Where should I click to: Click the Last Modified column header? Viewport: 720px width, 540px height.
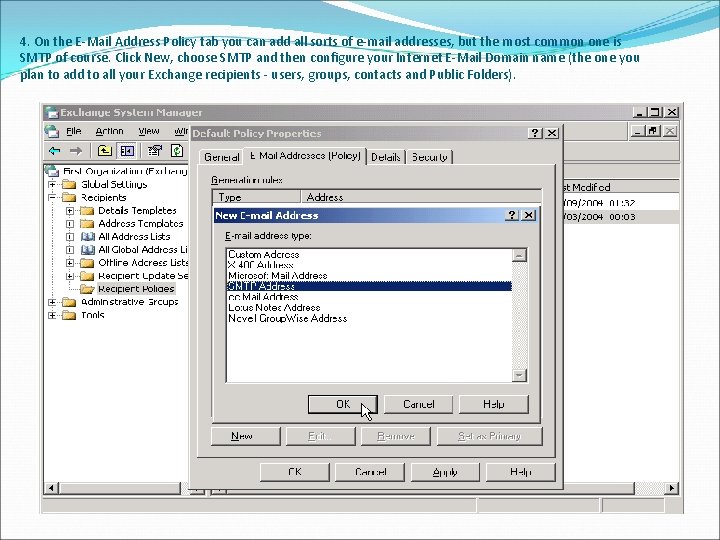[621, 187]
